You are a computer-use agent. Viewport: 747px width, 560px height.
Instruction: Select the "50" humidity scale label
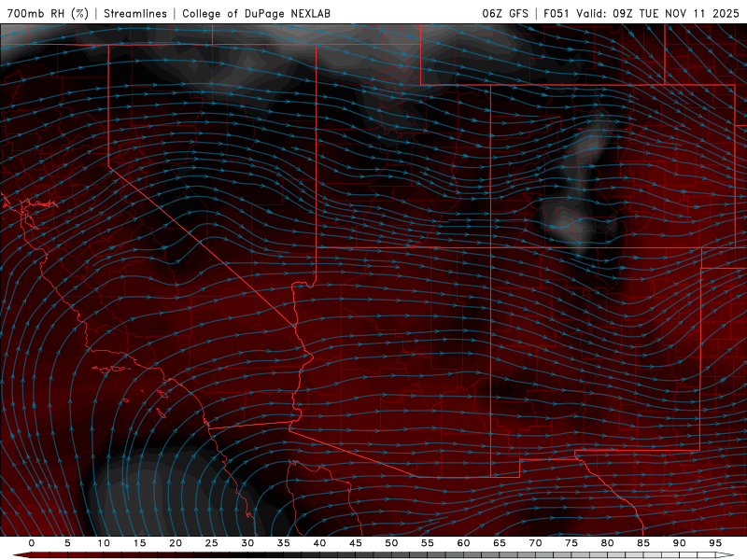coord(391,543)
